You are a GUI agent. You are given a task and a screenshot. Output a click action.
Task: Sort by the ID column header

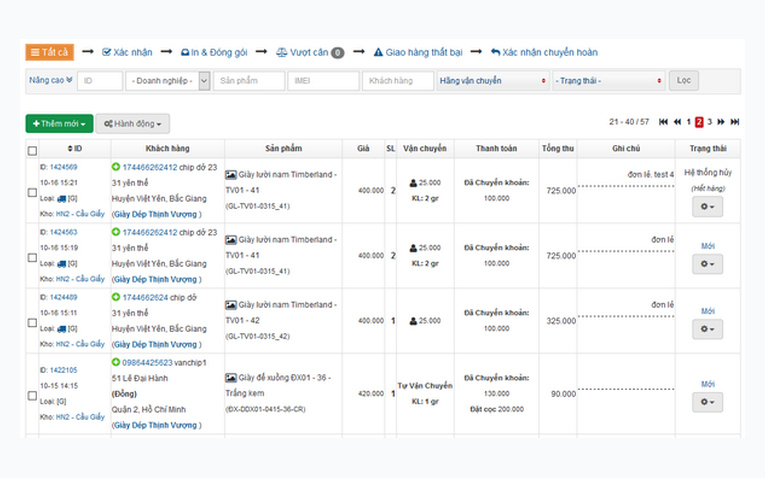click(x=75, y=148)
